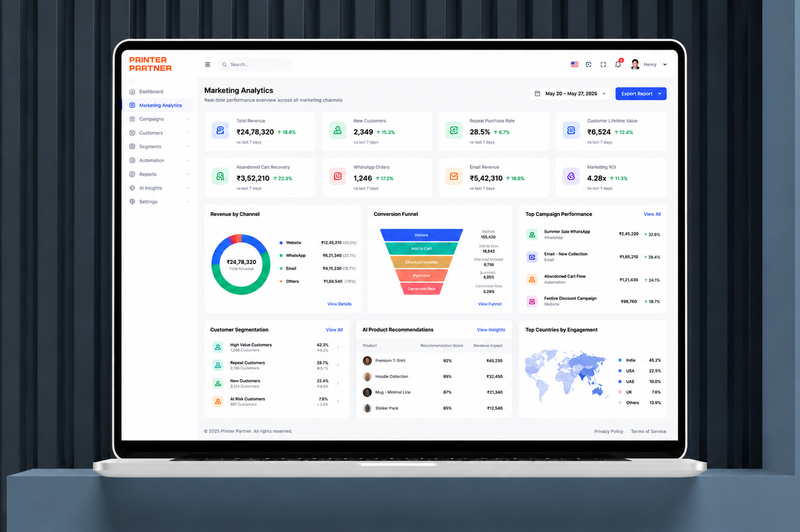
Task: Open the hamburger menu icon
Action: tap(208, 64)
